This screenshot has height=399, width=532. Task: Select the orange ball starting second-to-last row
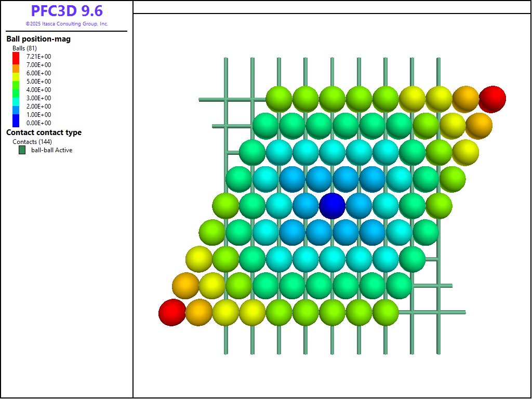[185, 285]
